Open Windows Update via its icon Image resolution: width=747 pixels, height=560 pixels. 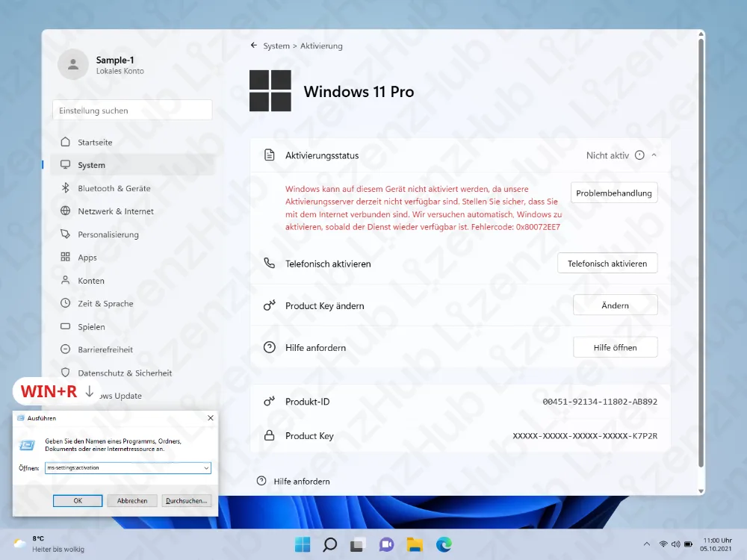(x=66, y=395)
